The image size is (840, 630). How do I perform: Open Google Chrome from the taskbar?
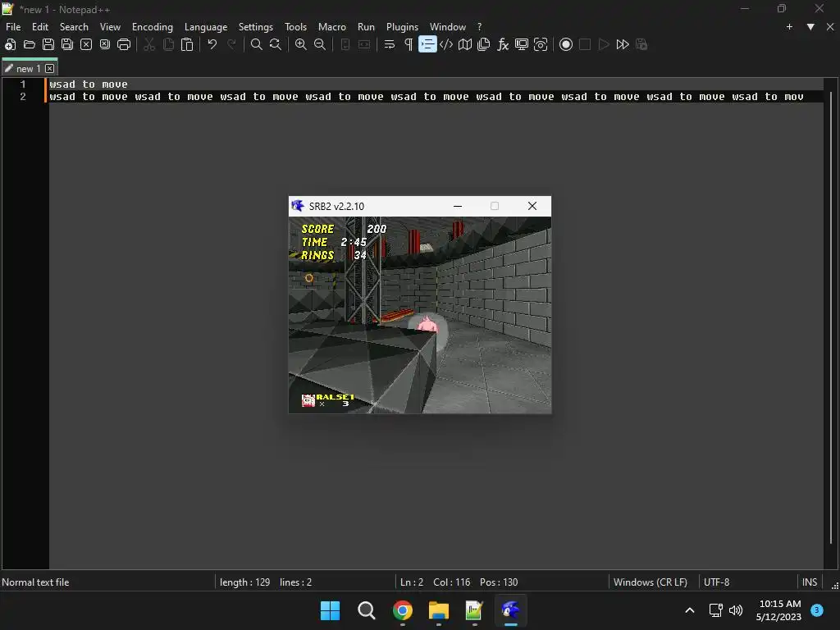[402, 610]
